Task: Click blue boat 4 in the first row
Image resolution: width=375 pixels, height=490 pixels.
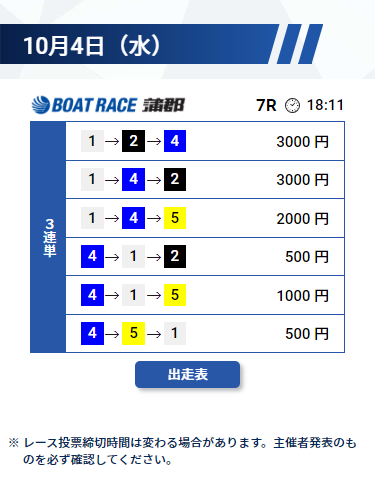Action: coord(175,141)
